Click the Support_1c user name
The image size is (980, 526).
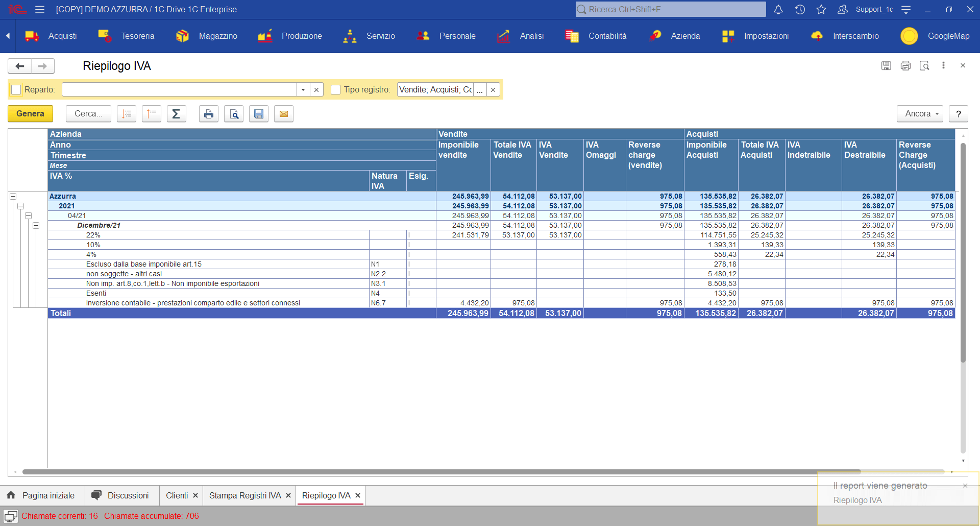874,9
